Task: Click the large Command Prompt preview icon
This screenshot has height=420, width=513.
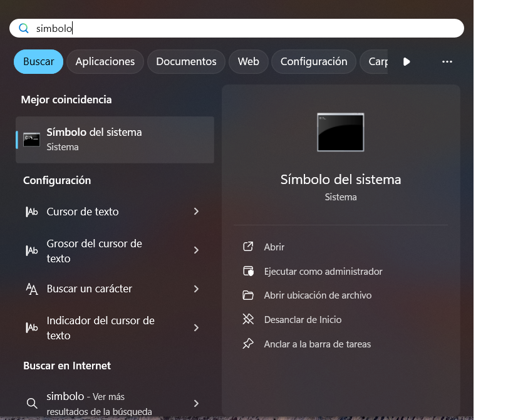Action: [x=340, y=132]
